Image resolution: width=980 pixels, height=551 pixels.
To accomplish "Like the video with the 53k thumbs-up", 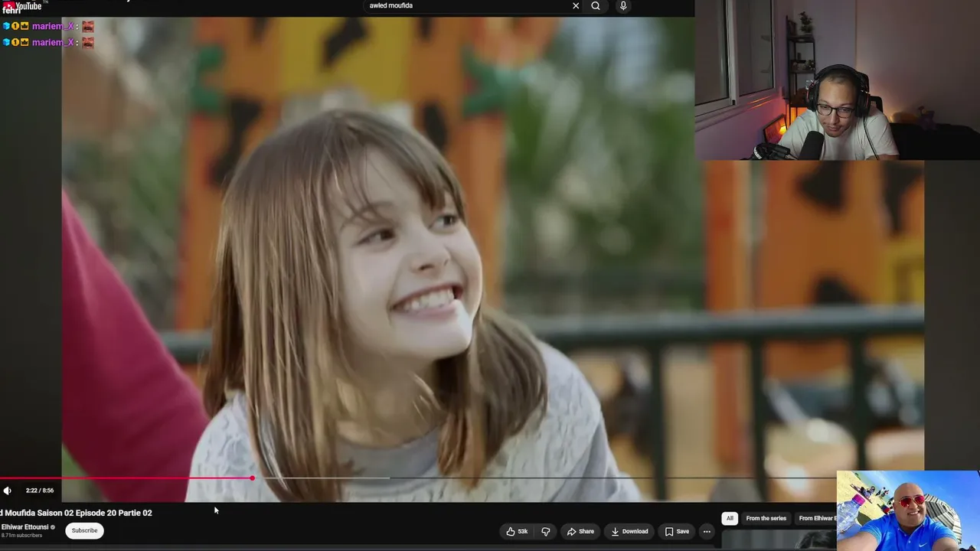I will [518, 531].
